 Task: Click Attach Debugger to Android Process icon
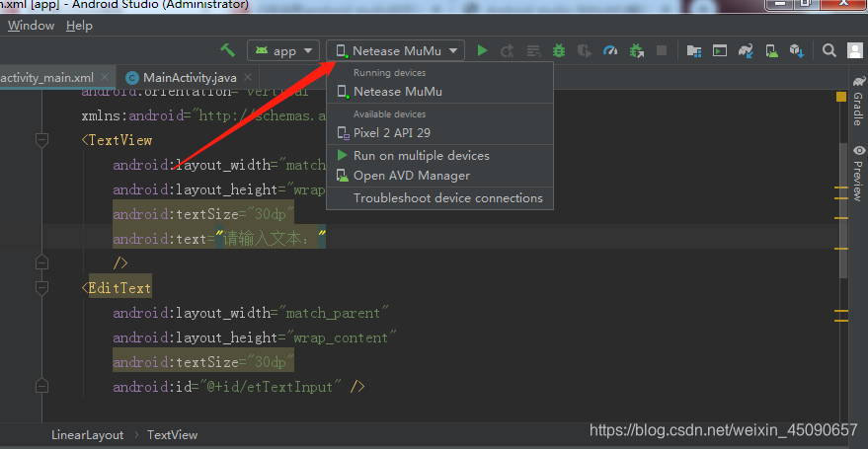point(637,51)
